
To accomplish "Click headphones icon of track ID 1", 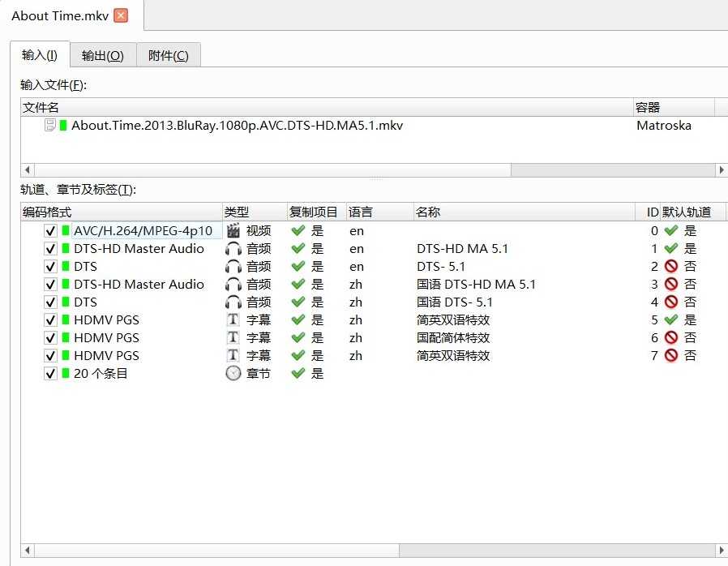I will click(233, 249).
